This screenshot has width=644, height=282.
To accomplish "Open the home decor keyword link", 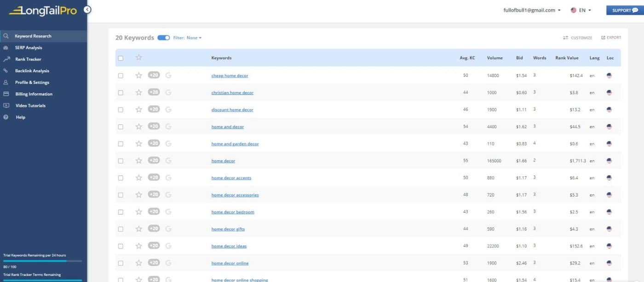I will (x=223, y=161).
